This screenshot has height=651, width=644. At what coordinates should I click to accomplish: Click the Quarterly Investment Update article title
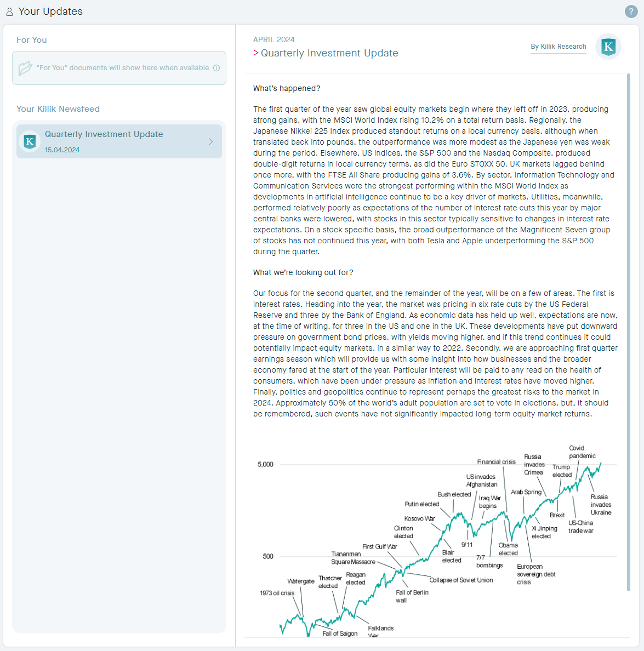[x=329, y=53]
